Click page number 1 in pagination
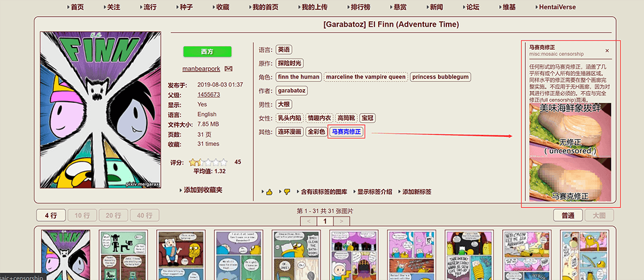This screenshot has height=280, width=644. [x=325, y=222]
